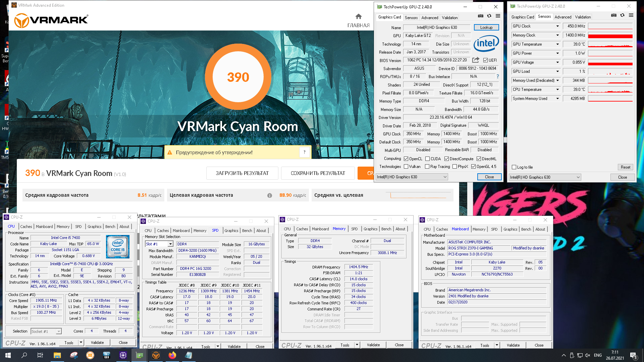Click orange 390 score circle
The height and width of the screenshot is (362, 644).
pos(238,77)
